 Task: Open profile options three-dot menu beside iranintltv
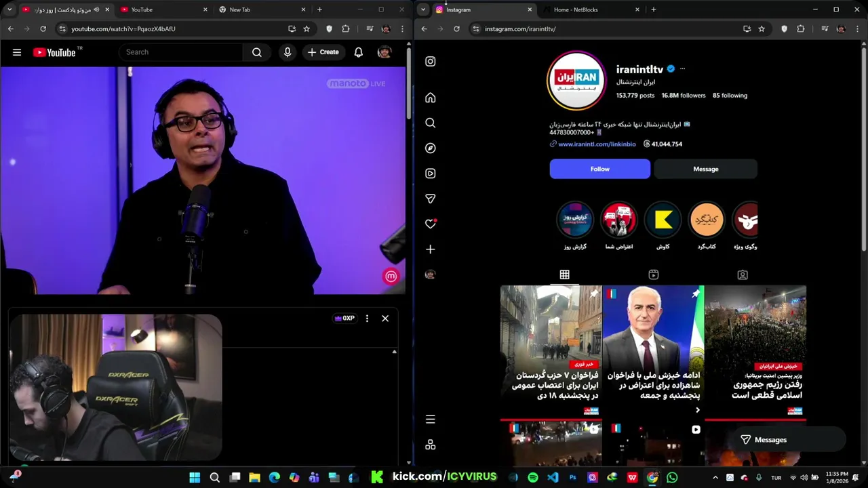[682, 68]
